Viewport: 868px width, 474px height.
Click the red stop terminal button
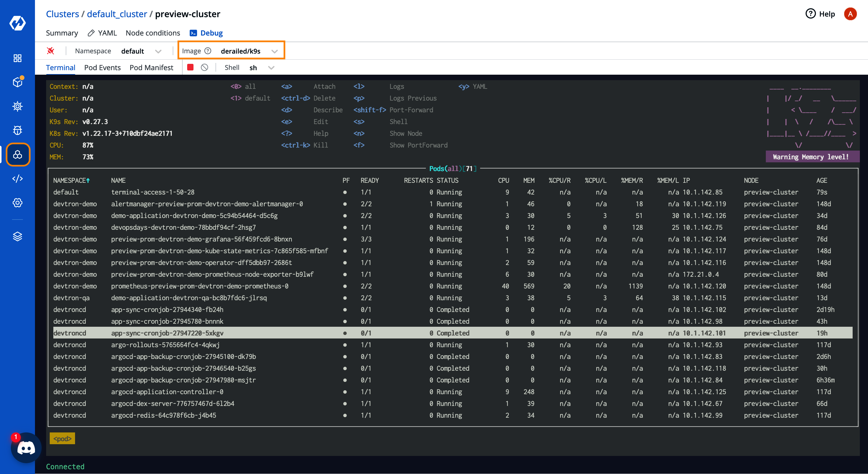[x=190, y=67]
